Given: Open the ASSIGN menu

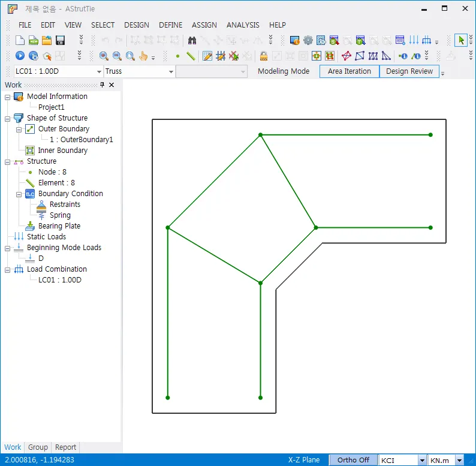Looking at the screenshot, I should [204, 25].
